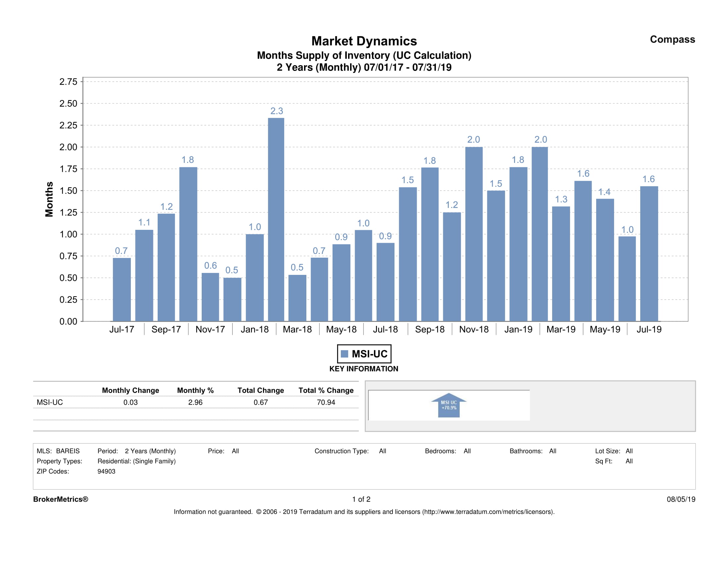Click the Mar-19 x-axis label
728x563 pixels.
[x=561, y=329]
